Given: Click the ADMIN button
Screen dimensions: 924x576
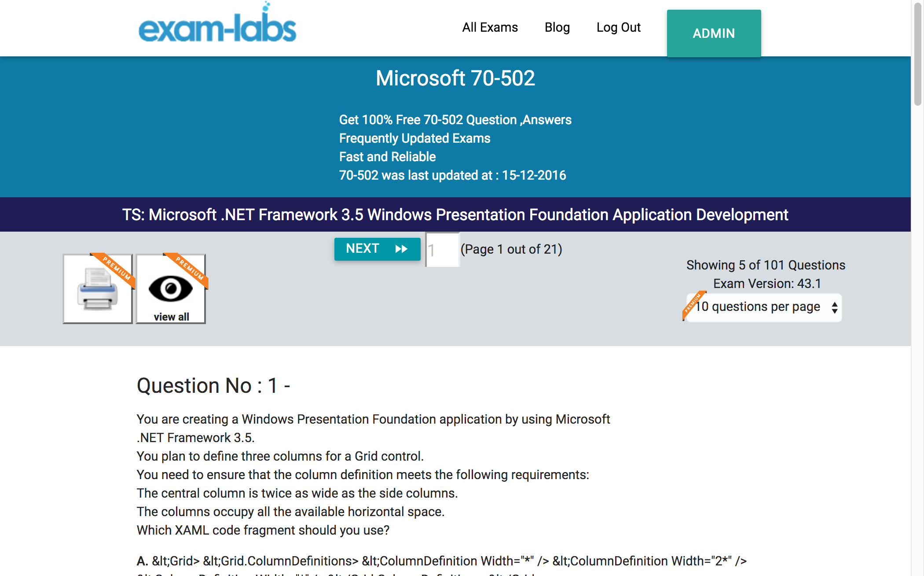Looking at the screenshot, I should click(714, 33).
